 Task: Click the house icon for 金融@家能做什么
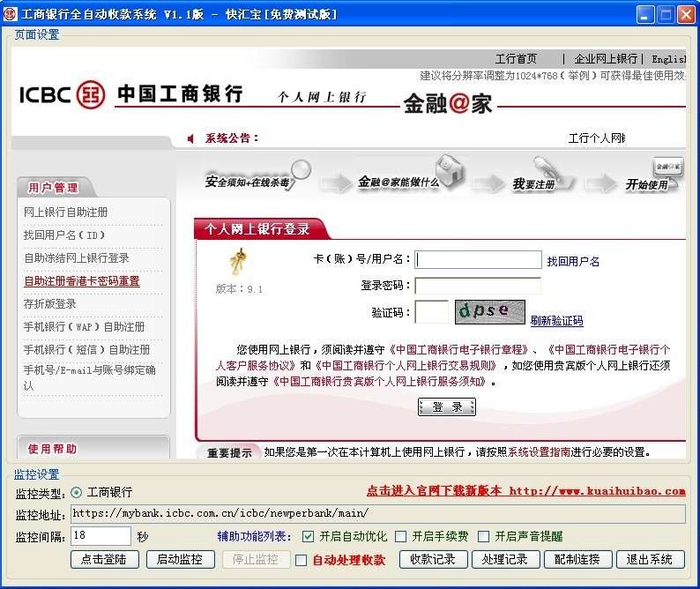tap(450, 170)
